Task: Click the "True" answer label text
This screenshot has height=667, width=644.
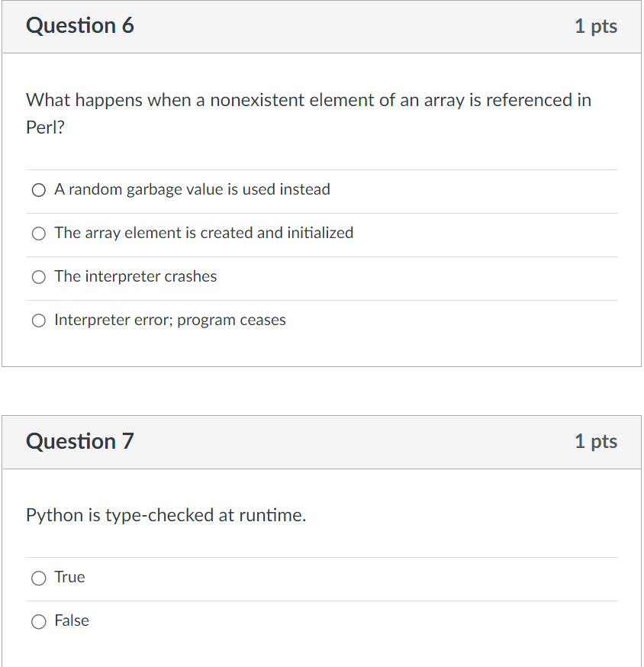Action: (x=69, y=577)
